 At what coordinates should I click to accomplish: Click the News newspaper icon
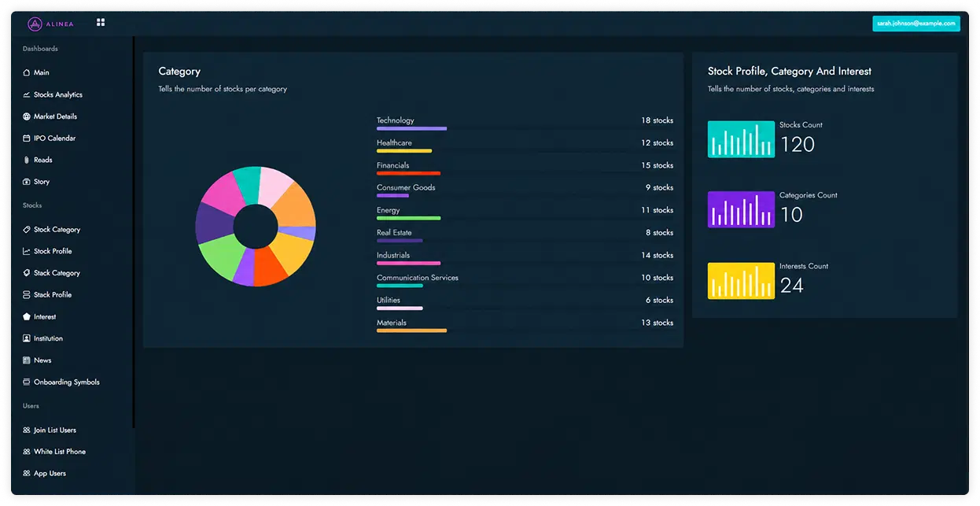(x=27, y=360)
